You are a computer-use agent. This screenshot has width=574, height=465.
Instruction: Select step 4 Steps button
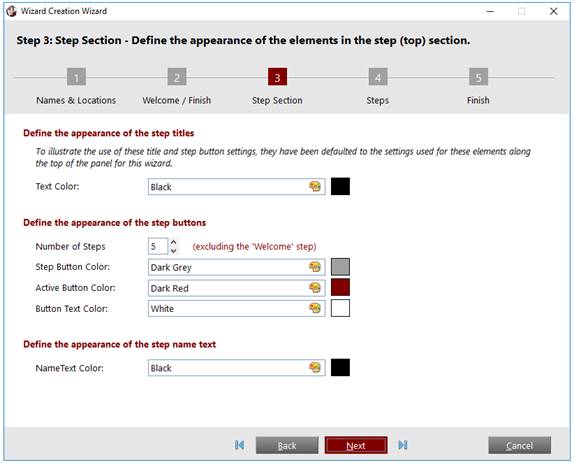(x=378, y=77)
